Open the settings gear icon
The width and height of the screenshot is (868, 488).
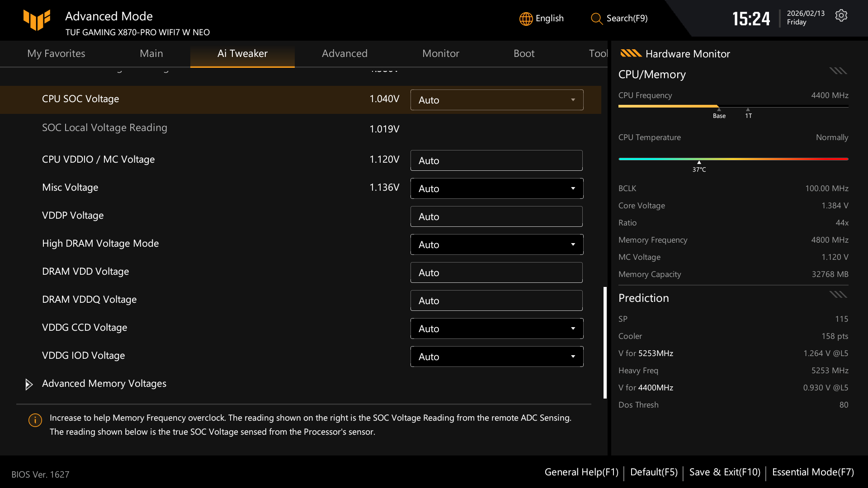point(841,15)
